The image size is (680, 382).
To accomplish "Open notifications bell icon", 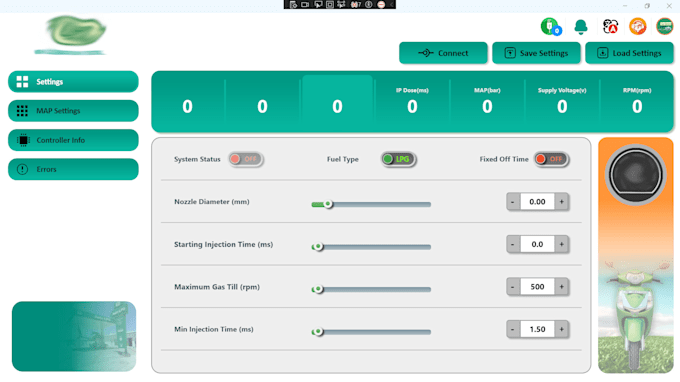I will 581,27.
